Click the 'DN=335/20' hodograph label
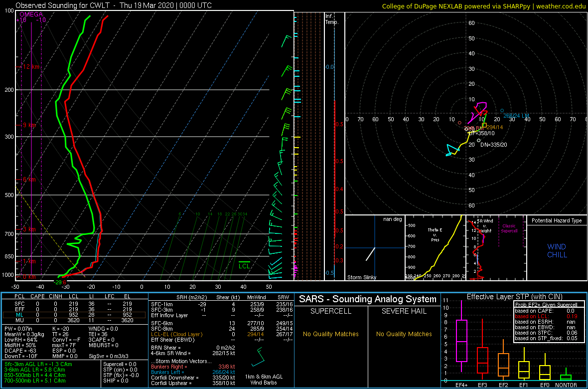 tap(494, 145)
